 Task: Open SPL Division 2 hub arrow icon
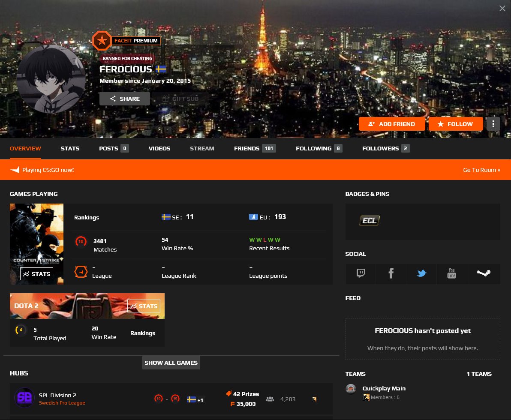coord(315,399)
